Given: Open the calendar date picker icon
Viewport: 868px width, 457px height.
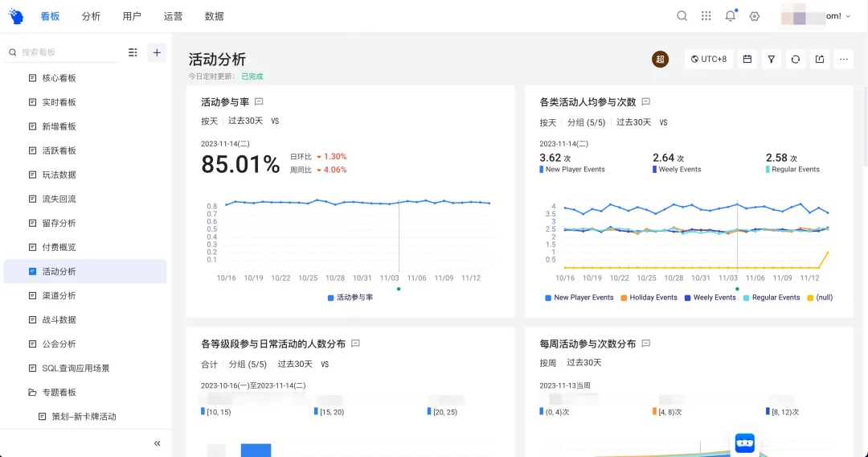Looking at the screenshot, I should point(747,60).
